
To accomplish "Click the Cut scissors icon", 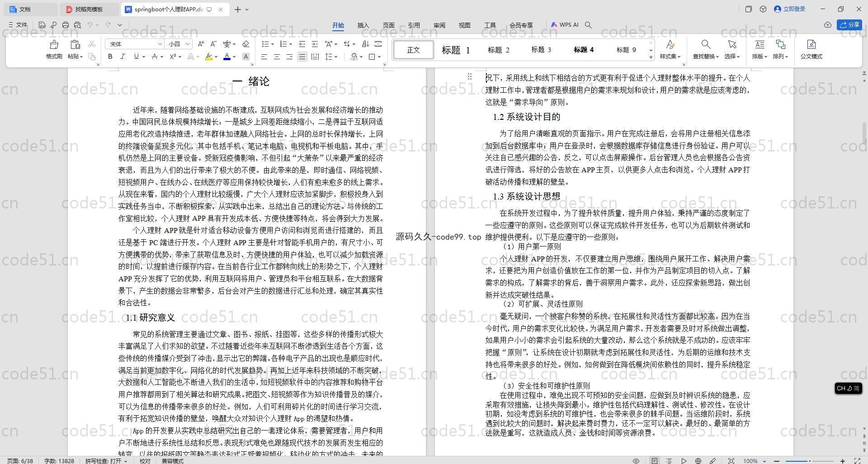I will 92,44.
